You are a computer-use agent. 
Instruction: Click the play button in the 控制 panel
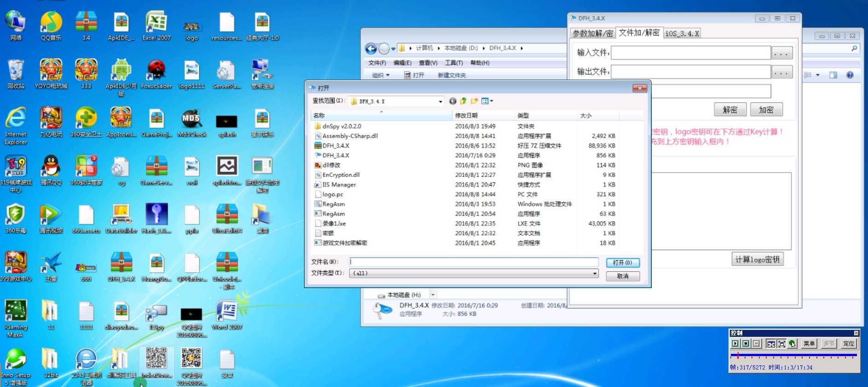tap(735, 344)
